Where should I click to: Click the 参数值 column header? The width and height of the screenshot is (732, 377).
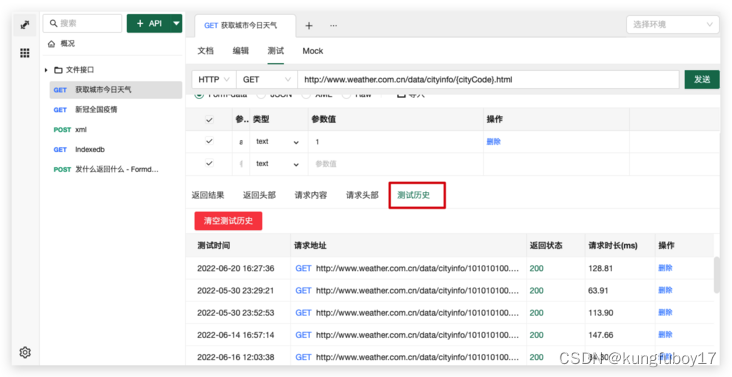[324, 119]
